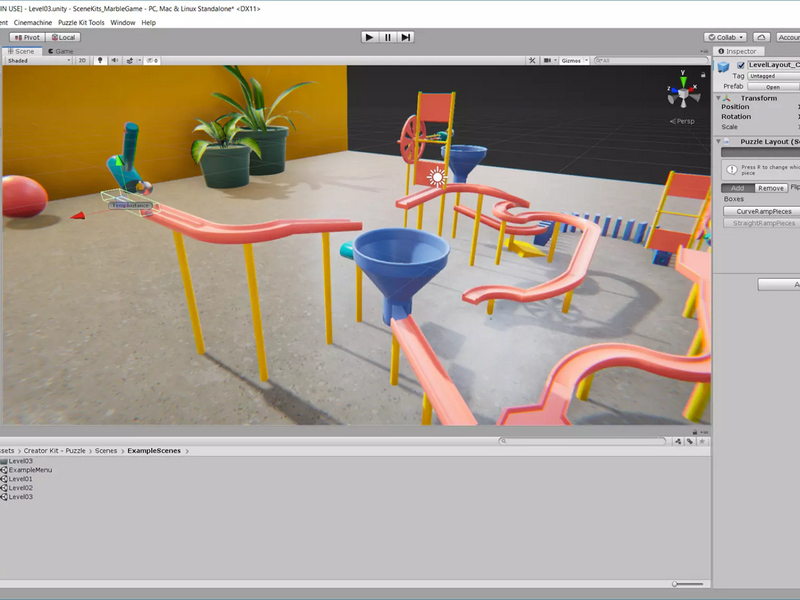Click the green Y axis cone
800x600 pixels.
(683, 81)
